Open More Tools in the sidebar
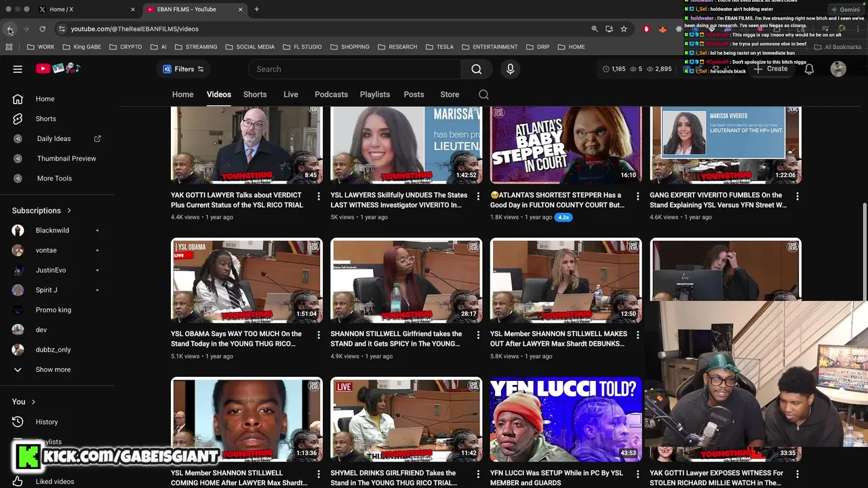Image resolution: width=868 pixels, height=488 pixels. 57,178
